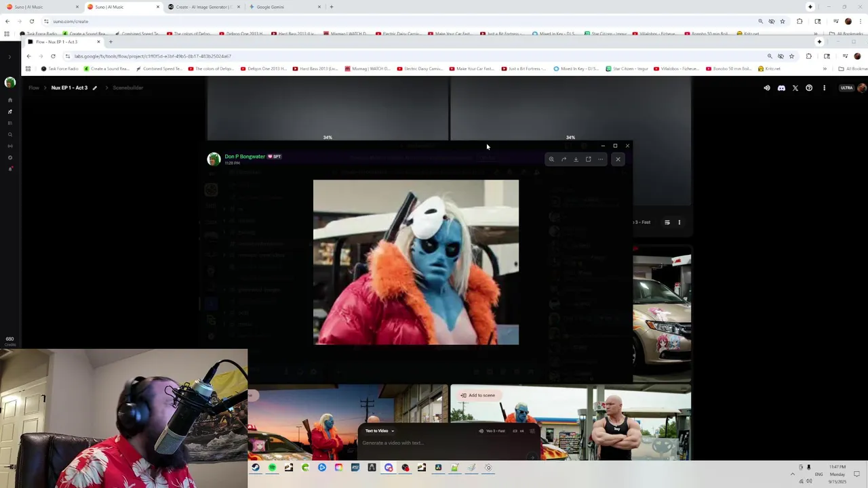Show hidden system tray icons chevron
Viewport: 868px width, 488px height.
792,474
